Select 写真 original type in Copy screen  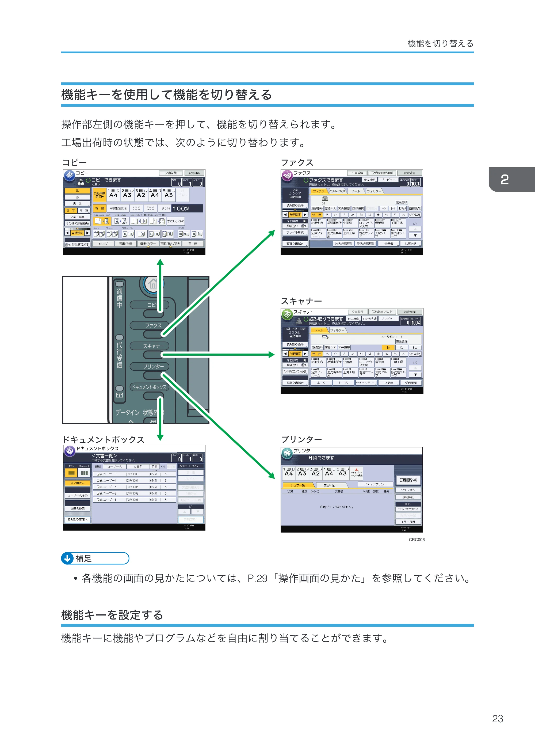click(x=84, y=210)
